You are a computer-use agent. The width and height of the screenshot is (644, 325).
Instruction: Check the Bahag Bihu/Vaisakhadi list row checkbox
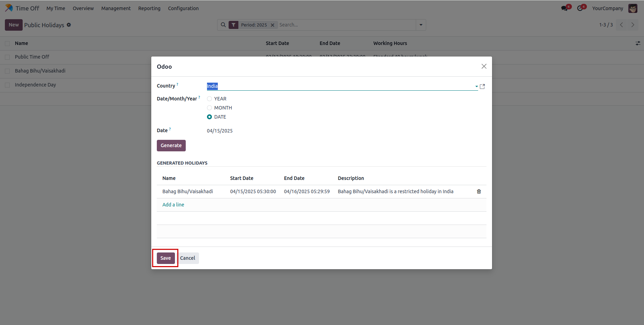[x=7, y=71]
